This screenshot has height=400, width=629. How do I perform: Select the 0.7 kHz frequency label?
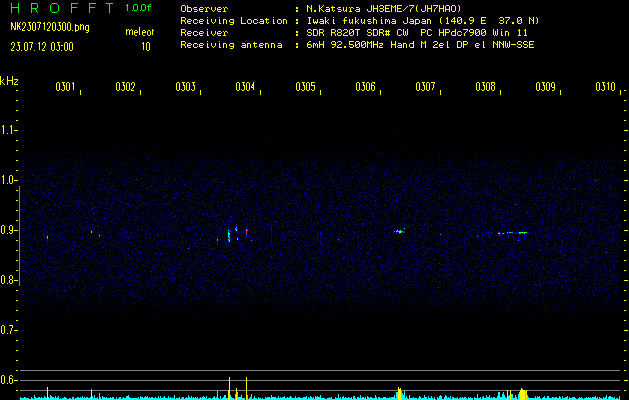(x=9, y=330)
